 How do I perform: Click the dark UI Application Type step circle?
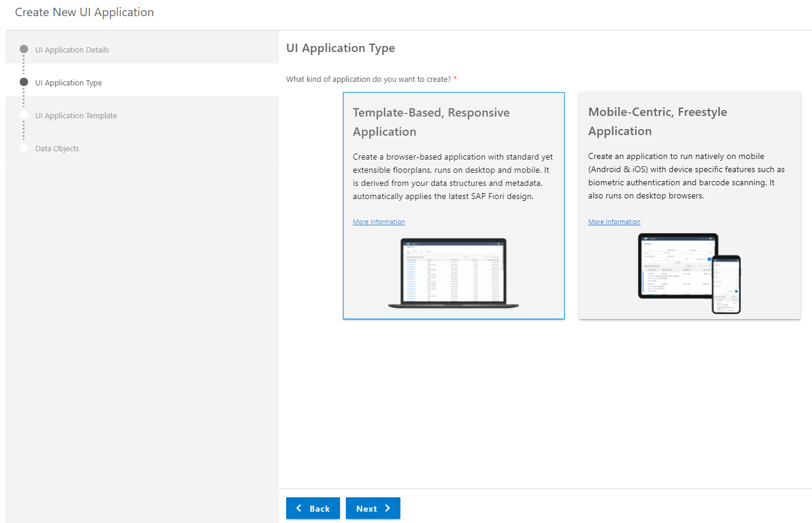24,82
